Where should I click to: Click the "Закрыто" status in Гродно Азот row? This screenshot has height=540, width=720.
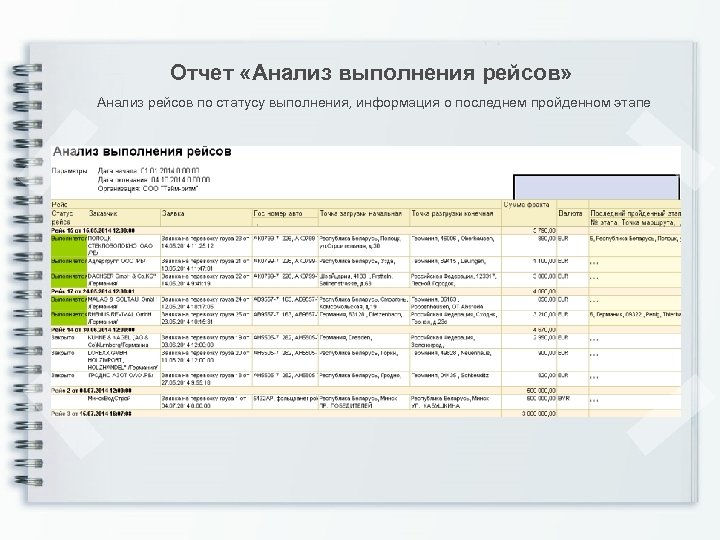(x=69, y=379)
